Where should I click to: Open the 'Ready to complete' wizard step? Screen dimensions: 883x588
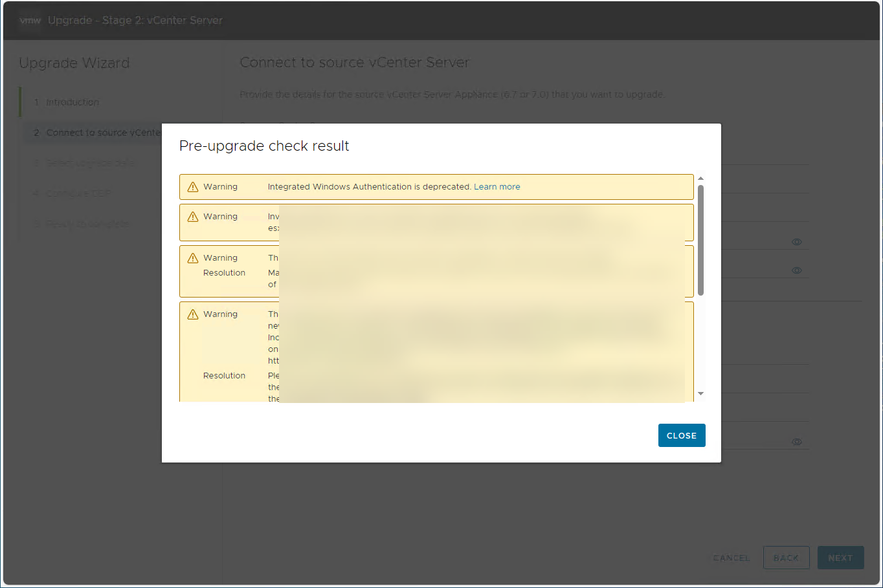tap(82, 224)
